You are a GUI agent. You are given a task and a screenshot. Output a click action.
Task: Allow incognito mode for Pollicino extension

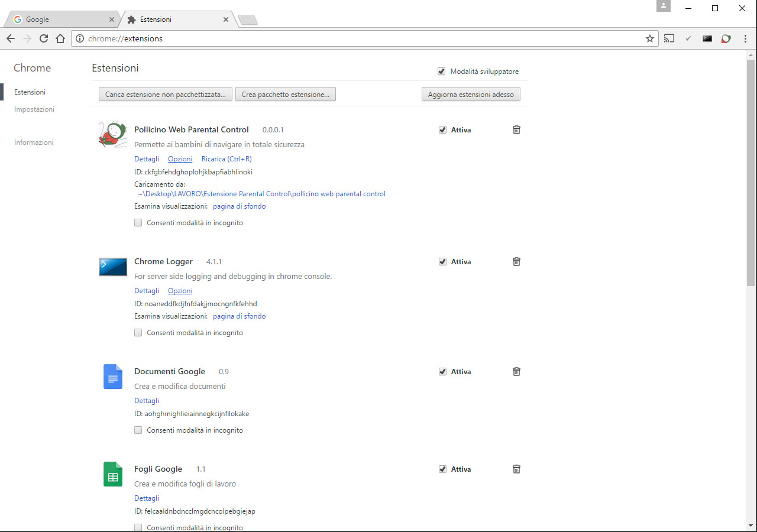[x=138, y=223]
